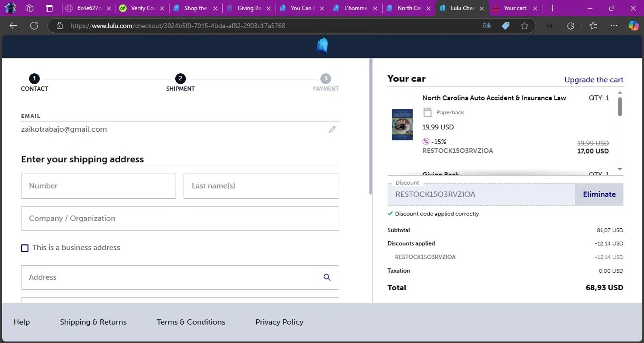This screenshot has width=644, height=343.
Task: Toggle the vertical tabs icon
Action: [49, 8]
